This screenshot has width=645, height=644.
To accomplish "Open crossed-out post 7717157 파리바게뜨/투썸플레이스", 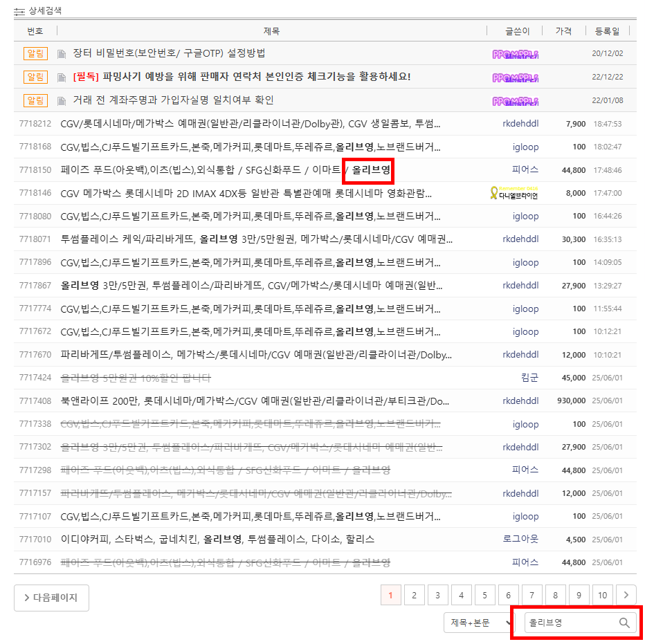I will (256, 493).
